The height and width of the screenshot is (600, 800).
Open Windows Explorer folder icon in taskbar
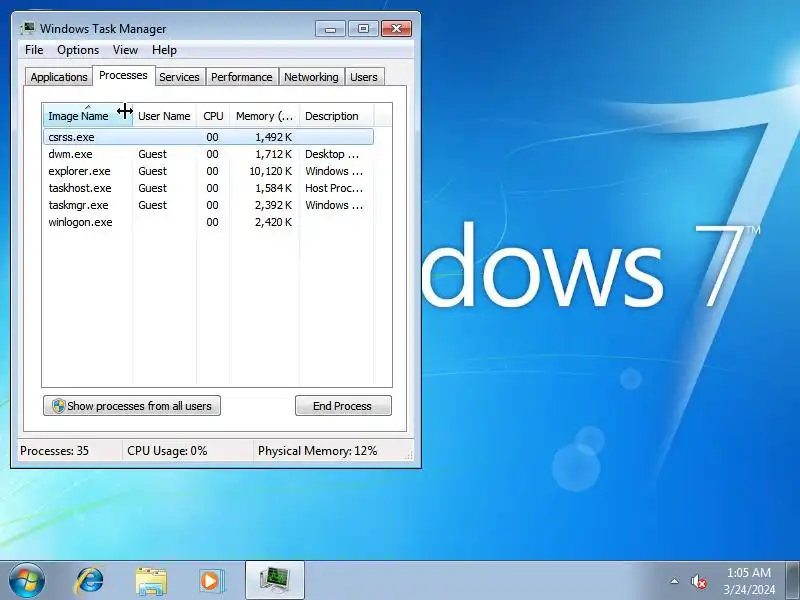click(x=151, y=581)
